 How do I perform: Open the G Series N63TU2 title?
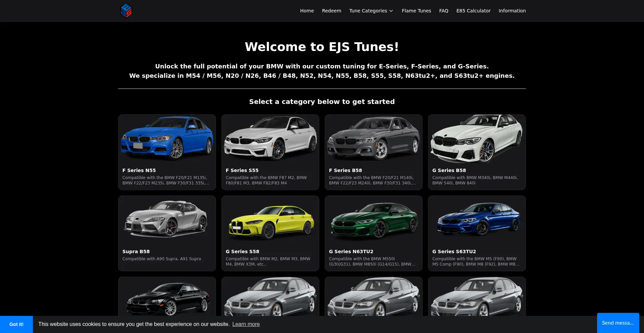pos(351,252)
